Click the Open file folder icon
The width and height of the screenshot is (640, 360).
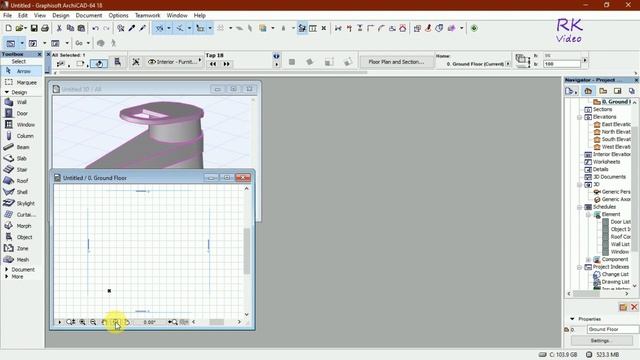tap(20, 28)
